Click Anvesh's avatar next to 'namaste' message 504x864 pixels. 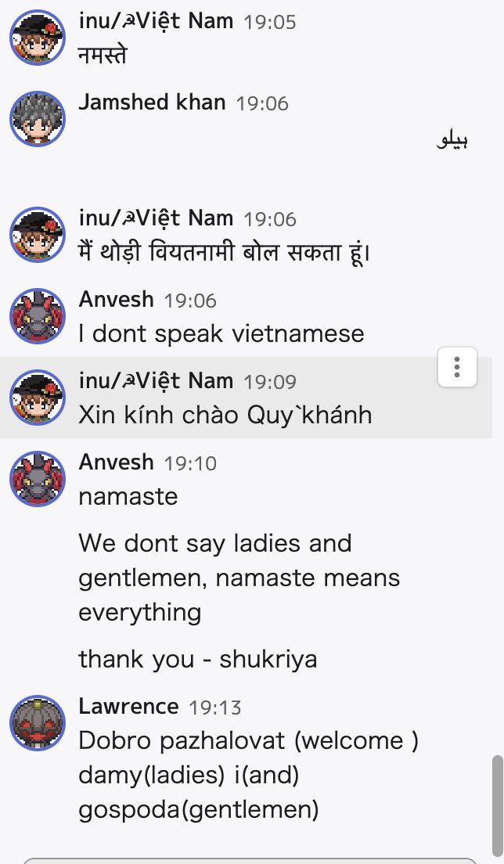pyautogui.click(x=38, y=479)
